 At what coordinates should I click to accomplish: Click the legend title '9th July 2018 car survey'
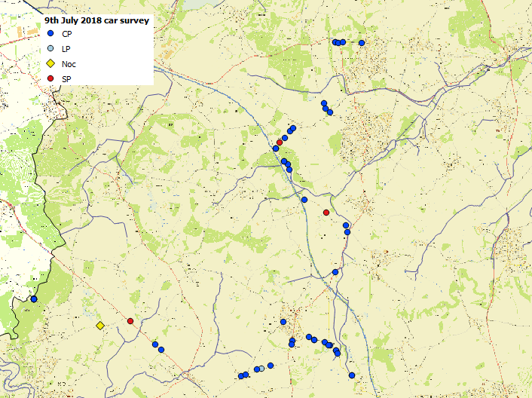pos(96,20)
